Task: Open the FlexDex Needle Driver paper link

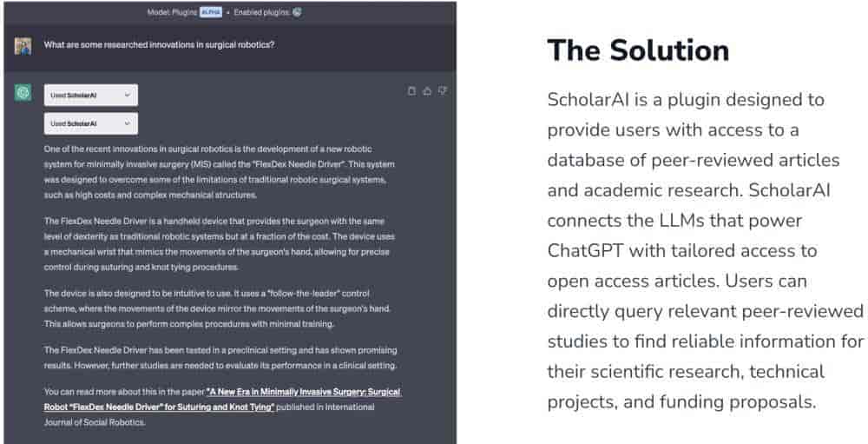Action: coord(221,399)
